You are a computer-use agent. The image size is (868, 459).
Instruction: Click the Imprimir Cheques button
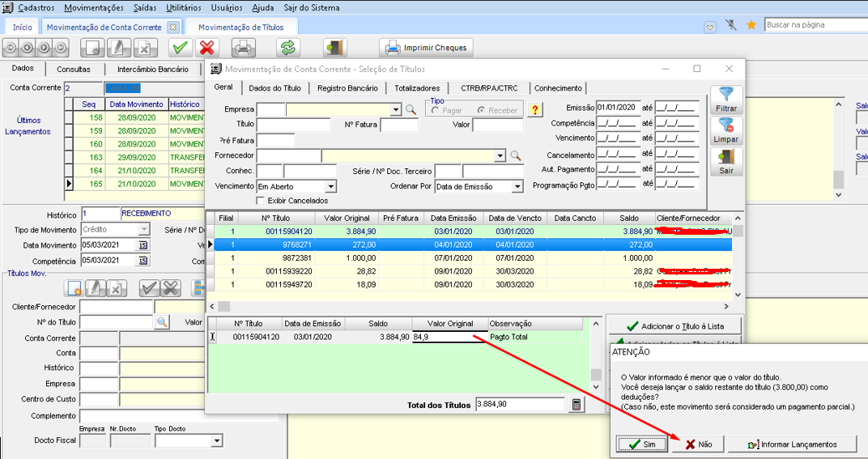(426, 48)
